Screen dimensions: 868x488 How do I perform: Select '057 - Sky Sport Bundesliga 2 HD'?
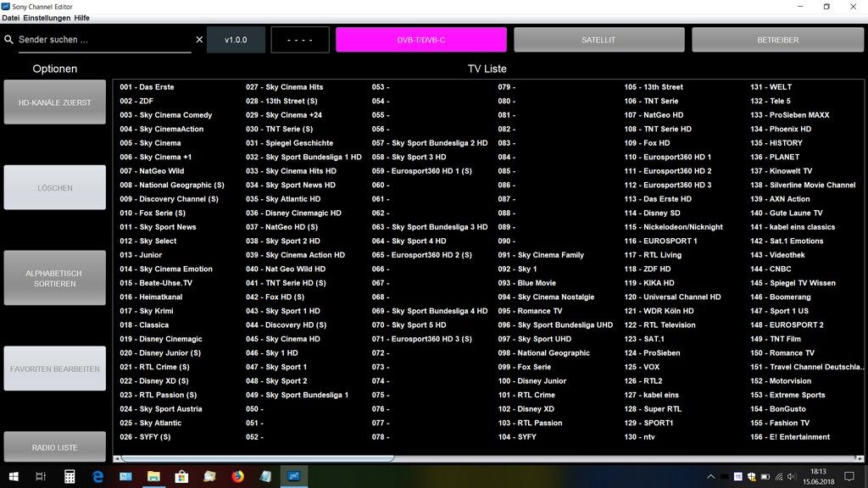tap(430, 142)
